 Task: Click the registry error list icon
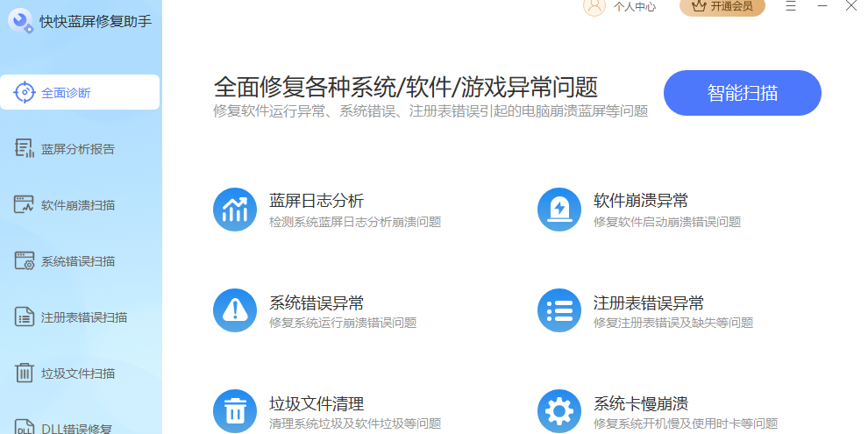[x=559, y=310]
